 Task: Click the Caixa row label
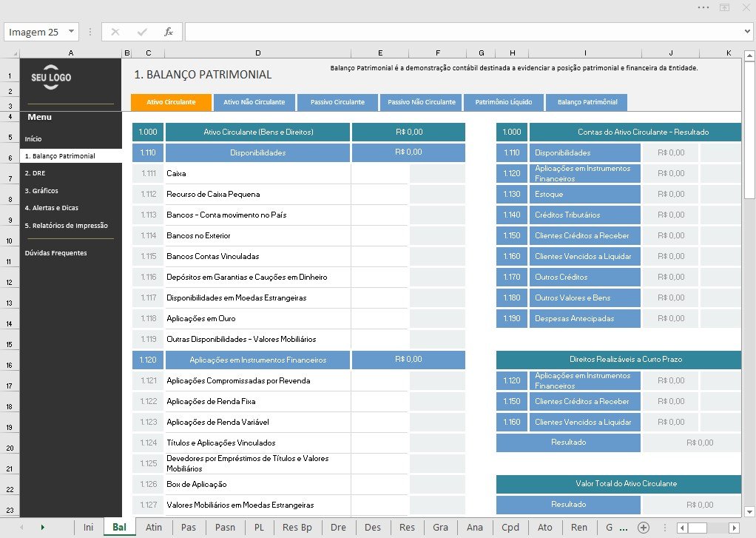176,174
